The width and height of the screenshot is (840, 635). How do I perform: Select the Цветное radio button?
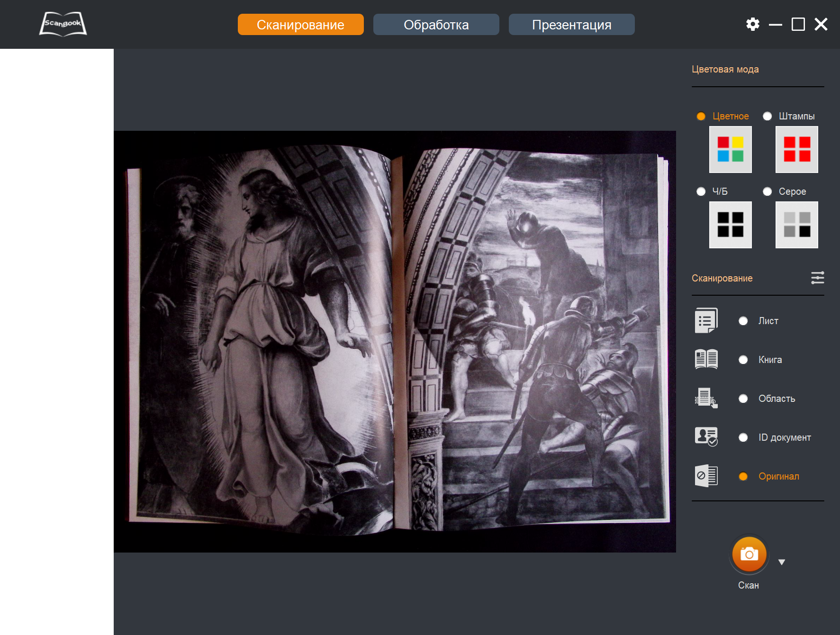tap(701, 116)
